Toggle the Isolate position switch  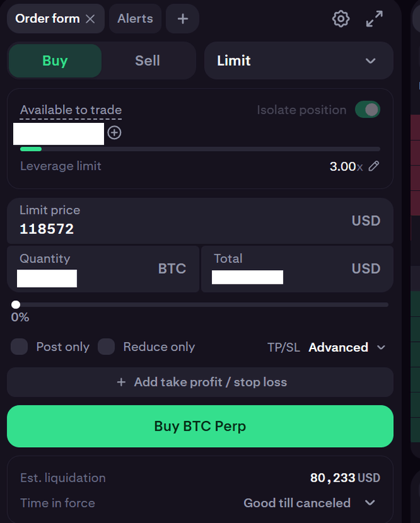368,110
